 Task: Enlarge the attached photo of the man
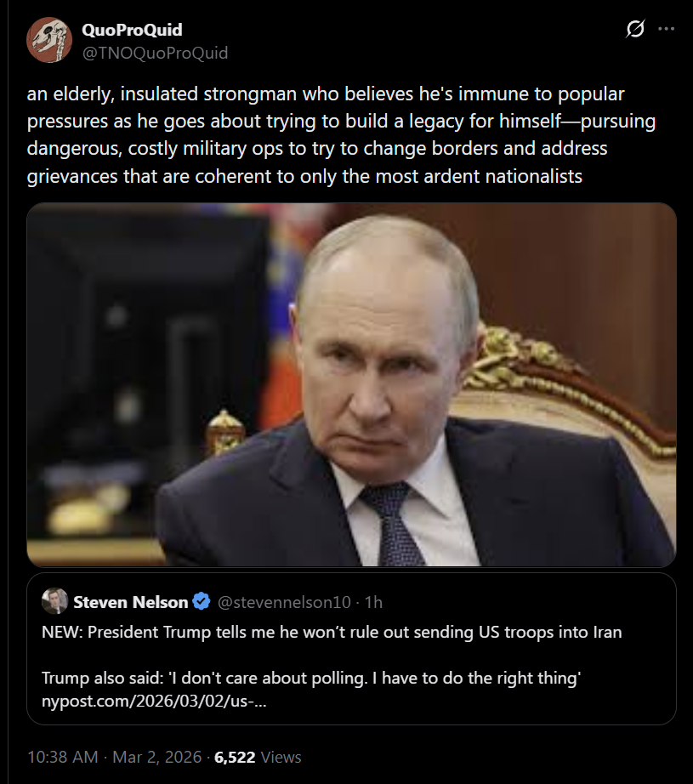(350, 384)
